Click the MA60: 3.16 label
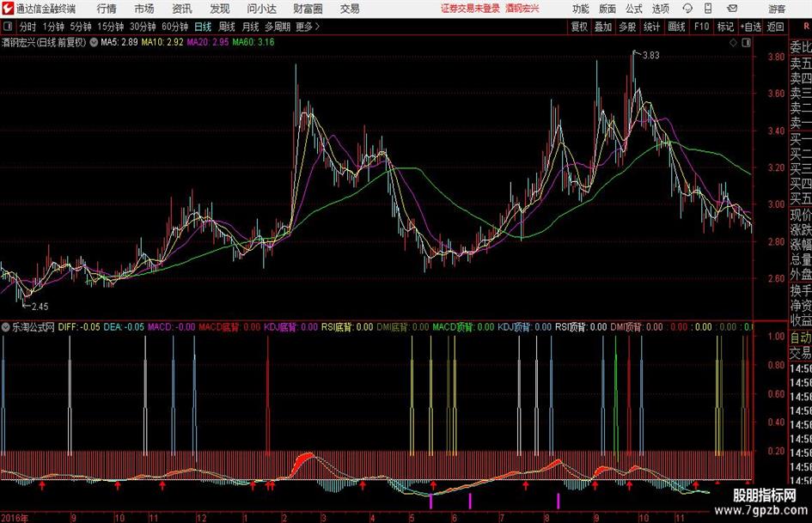The width and height of the screenshot is (812, 523). click(x=253, y=42)
